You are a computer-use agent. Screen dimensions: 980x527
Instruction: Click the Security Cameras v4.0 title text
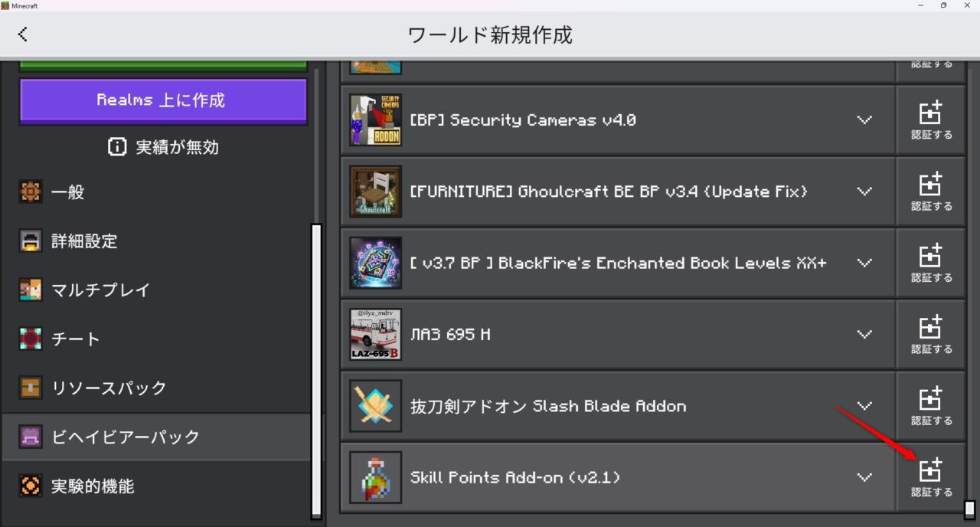tap(523, 120)
